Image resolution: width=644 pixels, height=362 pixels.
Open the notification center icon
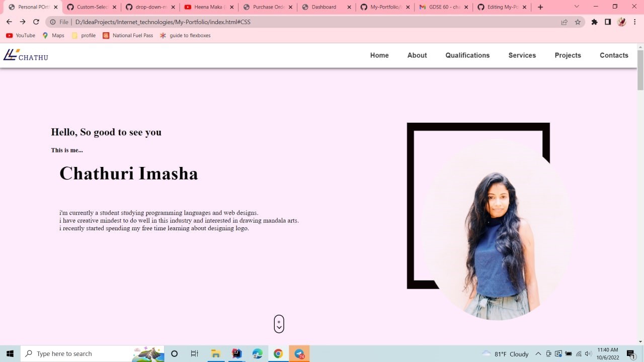pyautogui.click(x=631, y=353)
